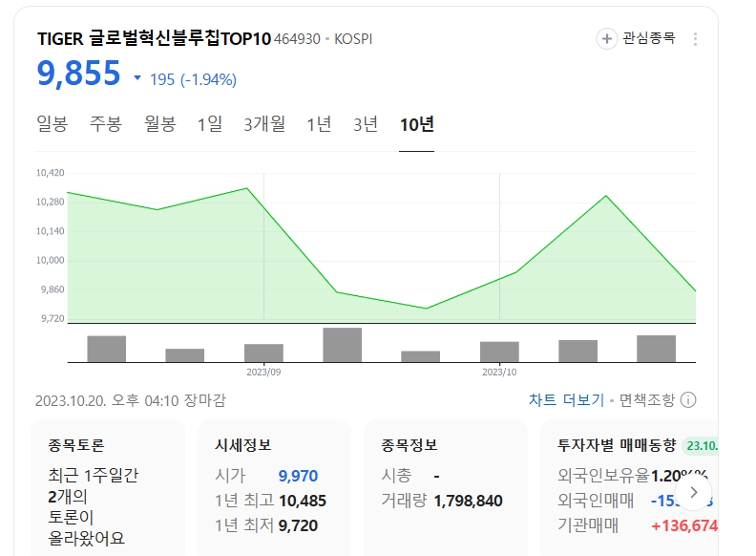Viewport: 756px width, 556px height.
Task: Click the timestamp 2023.10.20. 오후 04:10 장마감
Action: click(x=131, y=400)
